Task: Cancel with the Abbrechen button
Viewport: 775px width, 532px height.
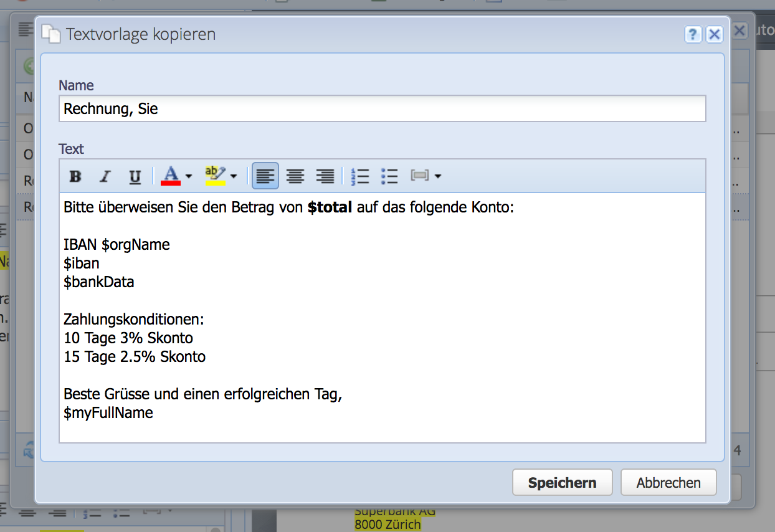Action: coord(668,482)
